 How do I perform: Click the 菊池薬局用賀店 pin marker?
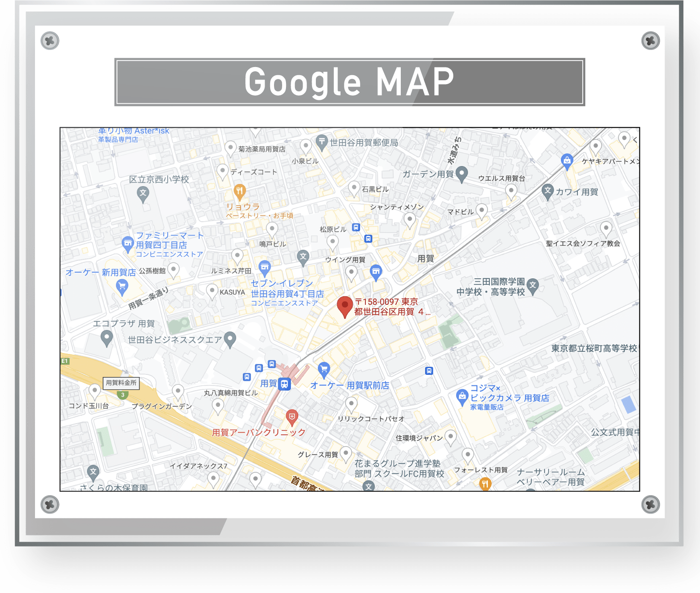pyautogui.click(x=230, y=149)
